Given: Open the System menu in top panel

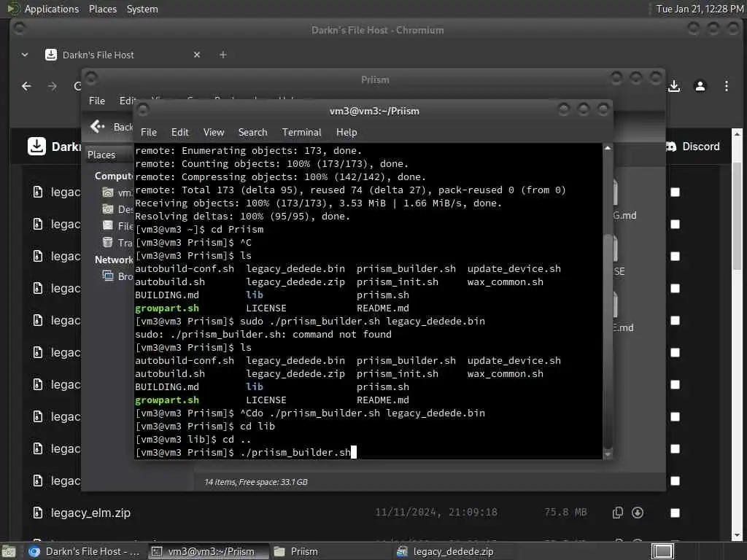Looking at the screenshot, I should pos(142,9).
